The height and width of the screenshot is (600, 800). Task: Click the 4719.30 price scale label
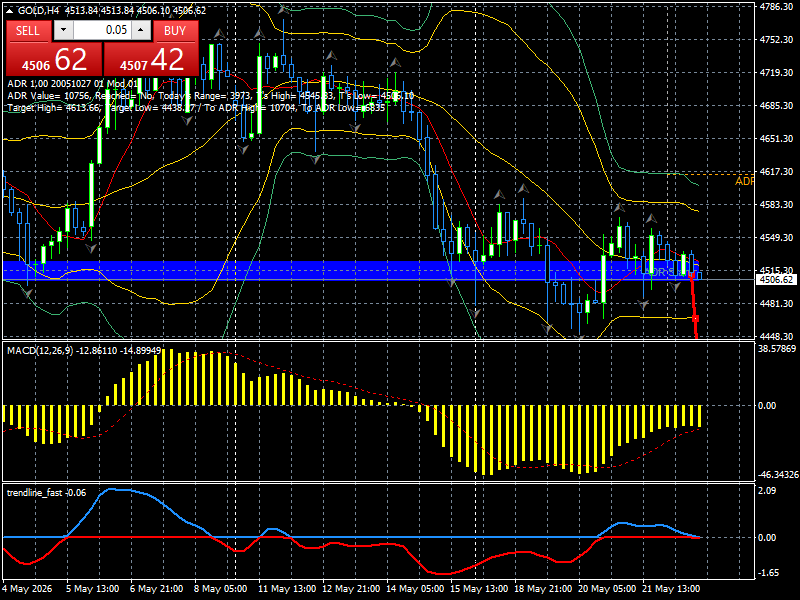click(x=776, y=72)
